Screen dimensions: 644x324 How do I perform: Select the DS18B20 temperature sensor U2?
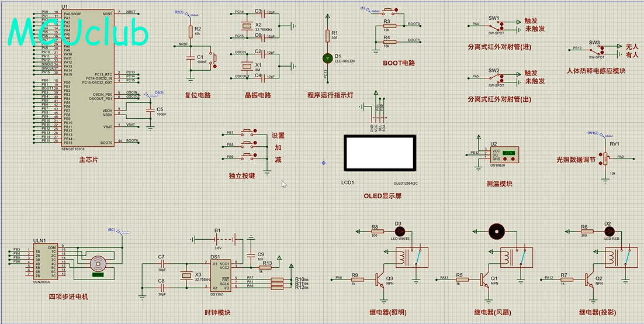pyautogui.click(x=505, y=155)
